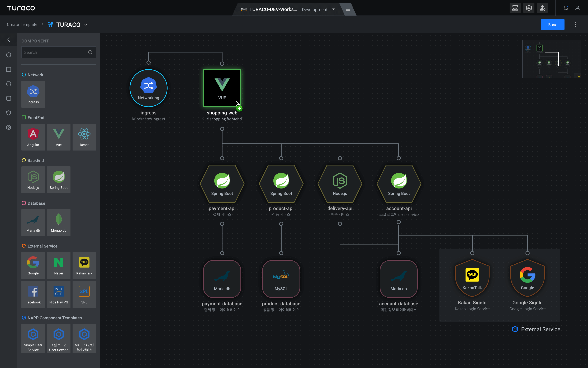Select the delivery-api Node.js node
The image size is (588, 368).
pyautogui.click(x=340, y=184)
